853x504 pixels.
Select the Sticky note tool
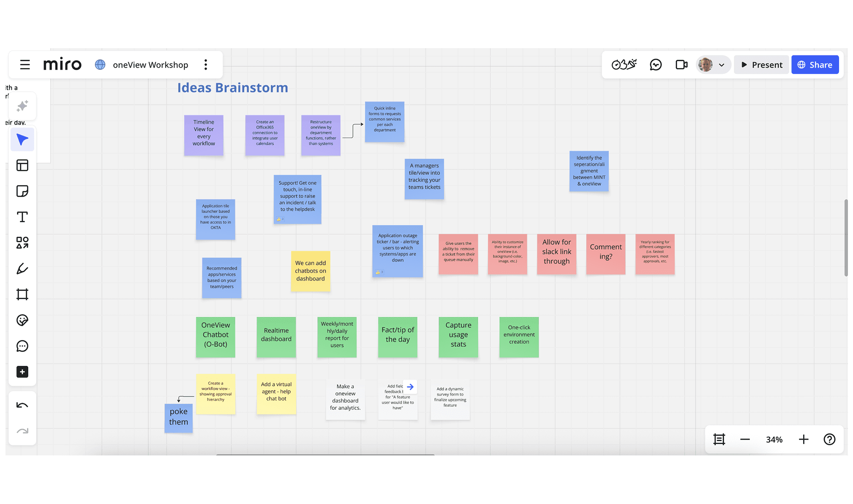pyautogui.click(x=22, y=191)
